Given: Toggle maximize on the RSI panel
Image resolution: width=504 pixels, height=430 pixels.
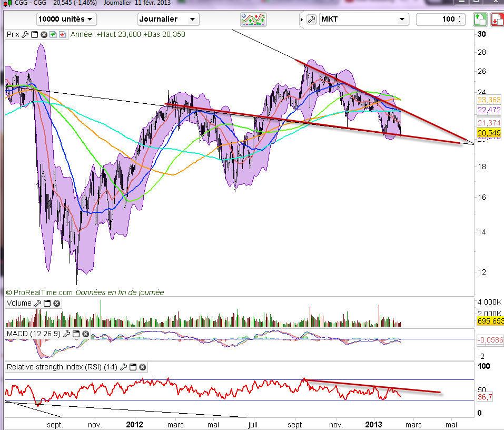Looking at the screenshot, I should pos(133,367).
